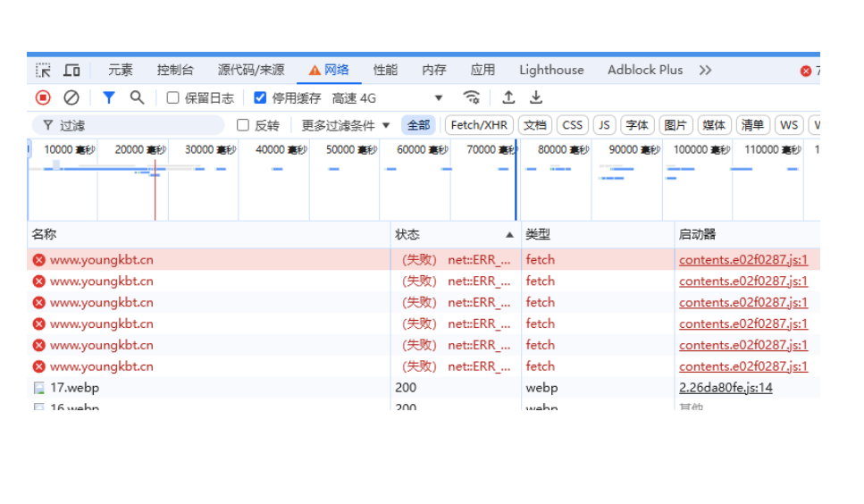The width and height of the screenshot is (864, 504).
Task: Sort by the 名称 column header
Action: point(209,235)
